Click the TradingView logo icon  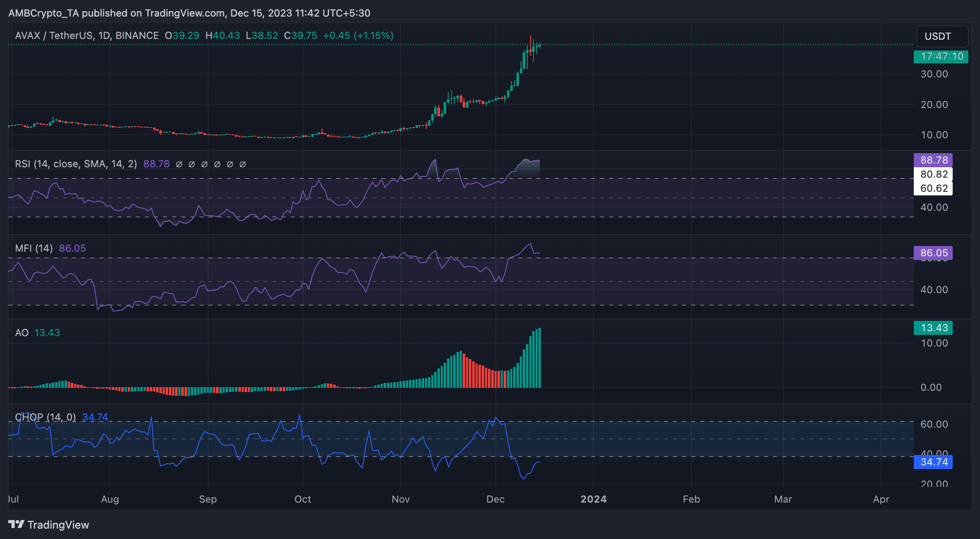click(x=17, y=525)
